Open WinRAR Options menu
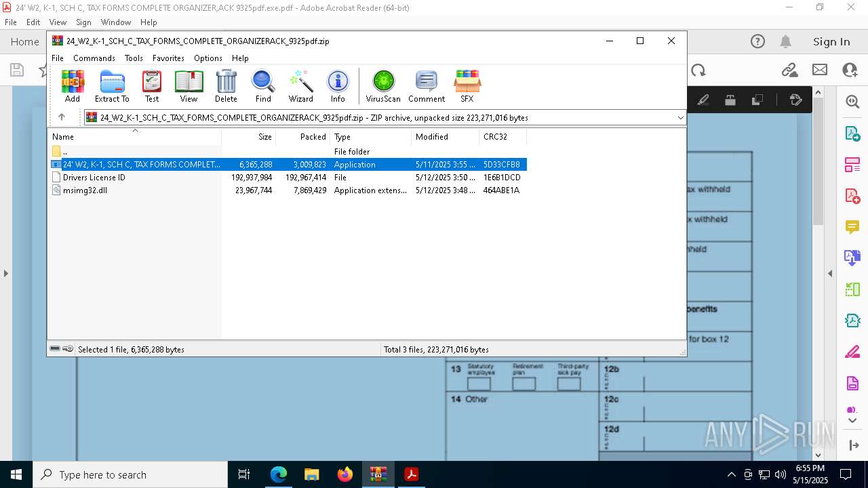The image size is (868, 488). [x=208, y=58]
